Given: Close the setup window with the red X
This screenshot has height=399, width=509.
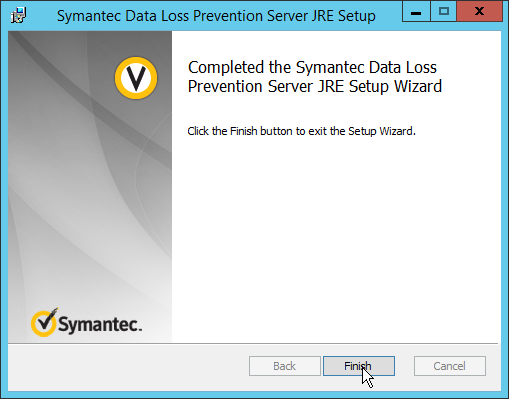Looking at the screenshot, I should (479, 12).
